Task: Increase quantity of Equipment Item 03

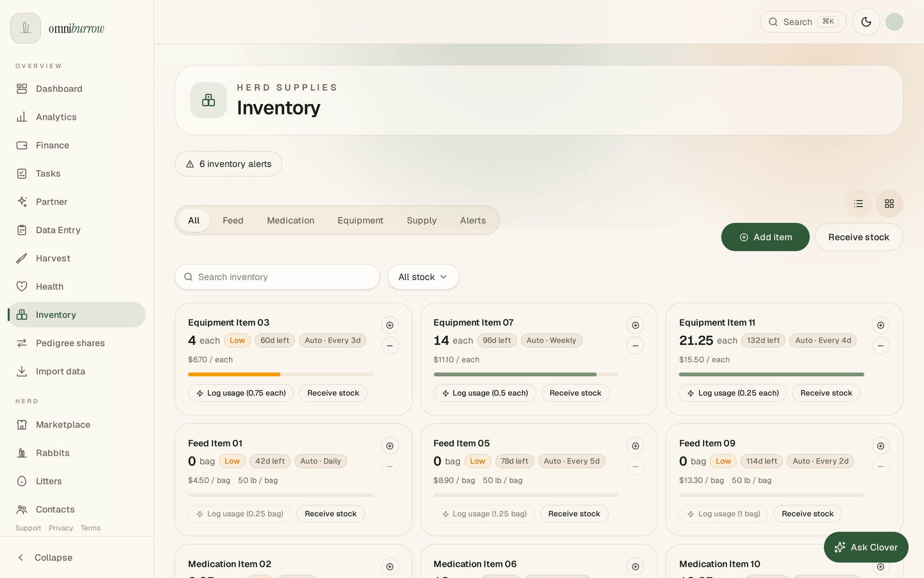Action: pyautogui.click(x=390, y=325)
